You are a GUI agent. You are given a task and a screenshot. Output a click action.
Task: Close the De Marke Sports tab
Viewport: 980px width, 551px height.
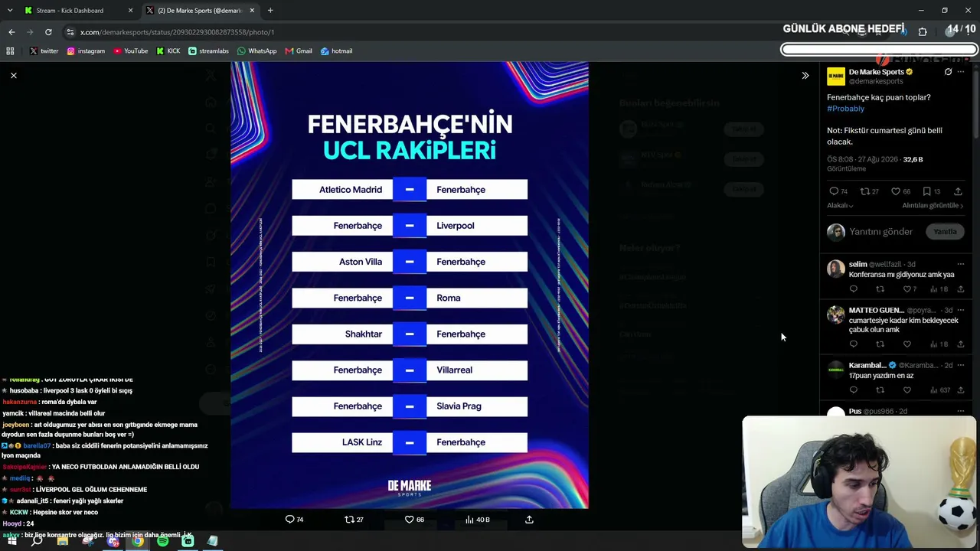click(x=252, y=11)
